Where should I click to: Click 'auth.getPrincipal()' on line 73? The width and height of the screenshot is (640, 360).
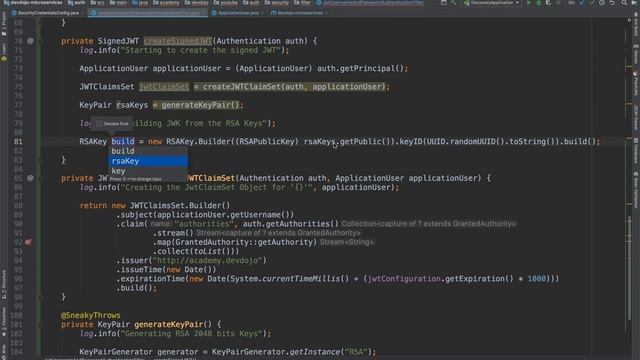pyautogui.click(x=360, y=68)
